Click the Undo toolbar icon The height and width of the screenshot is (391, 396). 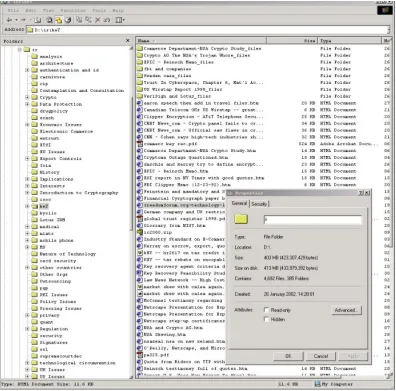pos(107,20)
